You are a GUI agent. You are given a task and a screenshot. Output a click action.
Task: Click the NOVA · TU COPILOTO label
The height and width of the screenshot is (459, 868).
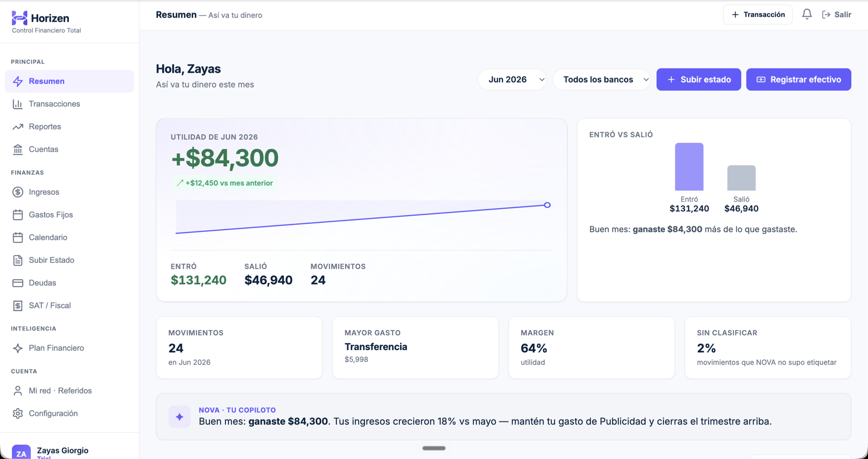point(237,410)
